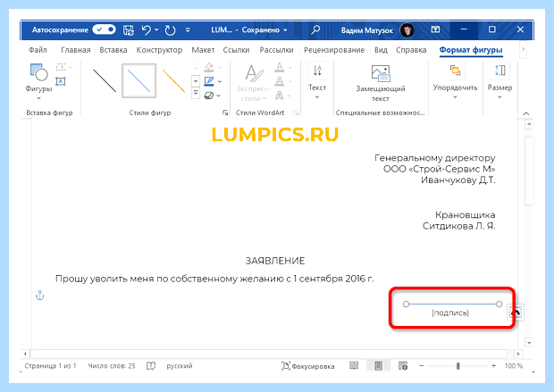
Task: Open Вадим Матузок account profile
Action: 377,30
